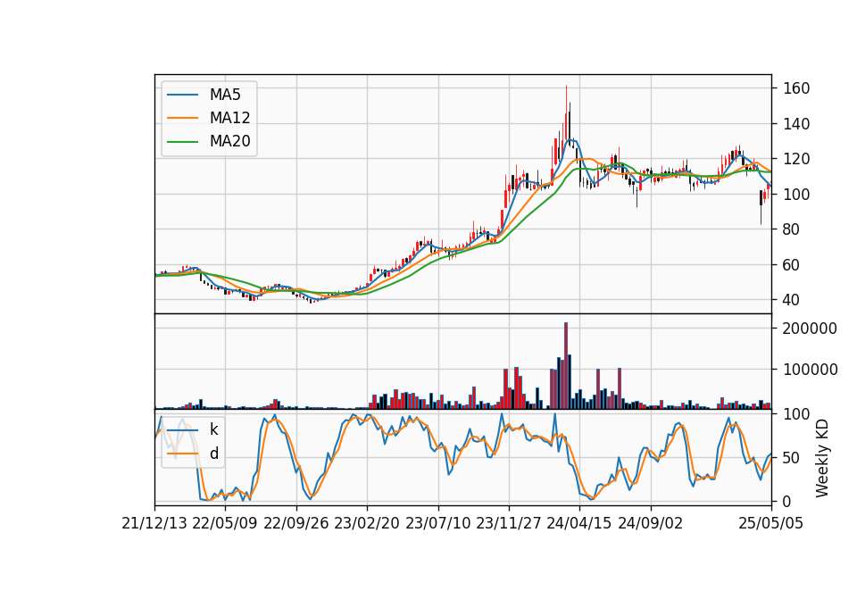The height and width of the screenshot is (616, 857).
Task: Click the 22/09/26 date tick label
Action: (296, 523)
